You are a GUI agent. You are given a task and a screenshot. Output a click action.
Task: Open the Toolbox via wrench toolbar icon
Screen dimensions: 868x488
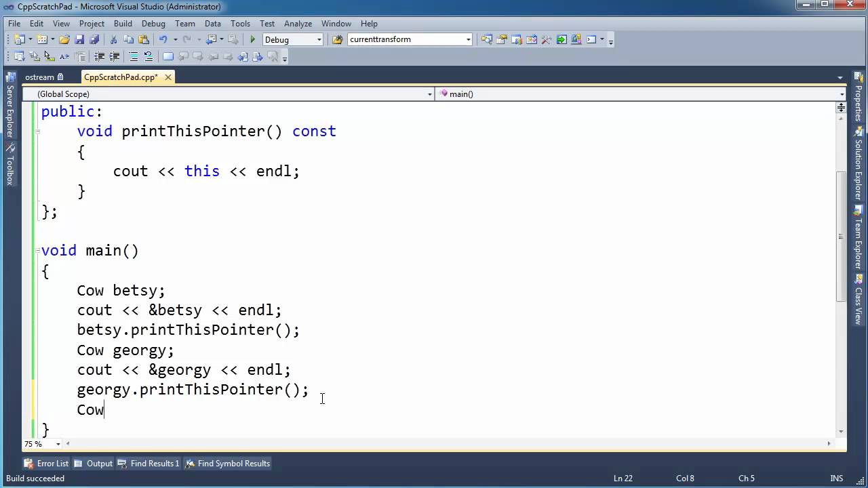click(547, 39)
